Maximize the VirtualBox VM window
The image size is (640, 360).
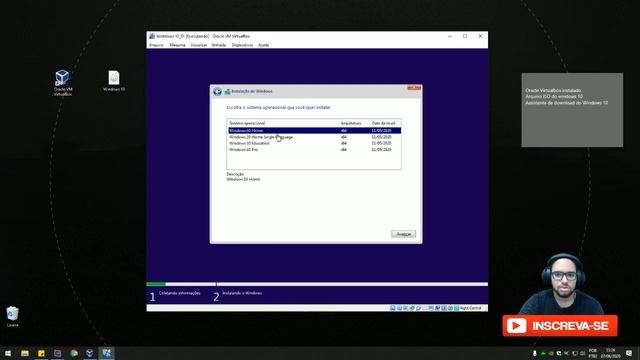(x=465, y=36)
